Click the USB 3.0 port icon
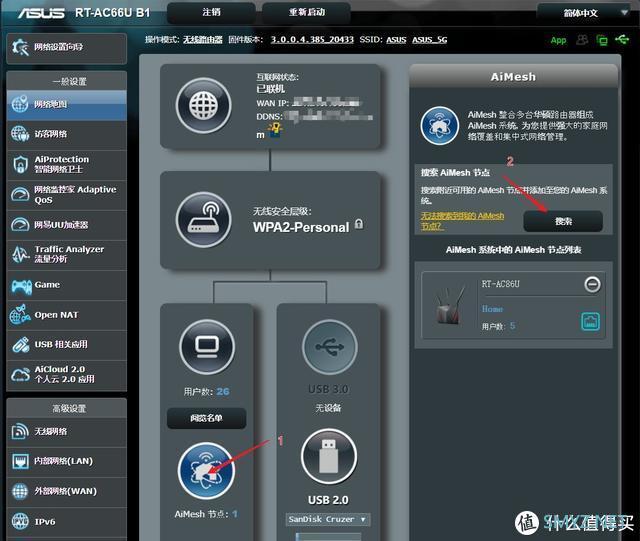 [x=330, y=347]
